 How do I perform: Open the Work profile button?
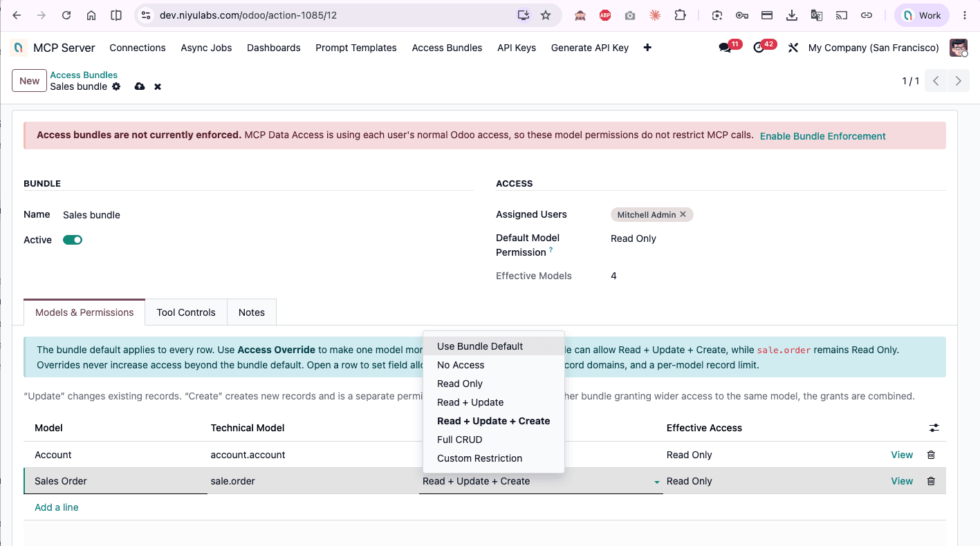922,15
